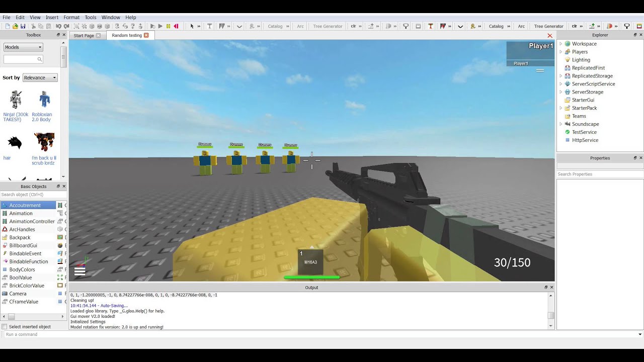Click the first Arc toolbar button

(x=300, y=26)
